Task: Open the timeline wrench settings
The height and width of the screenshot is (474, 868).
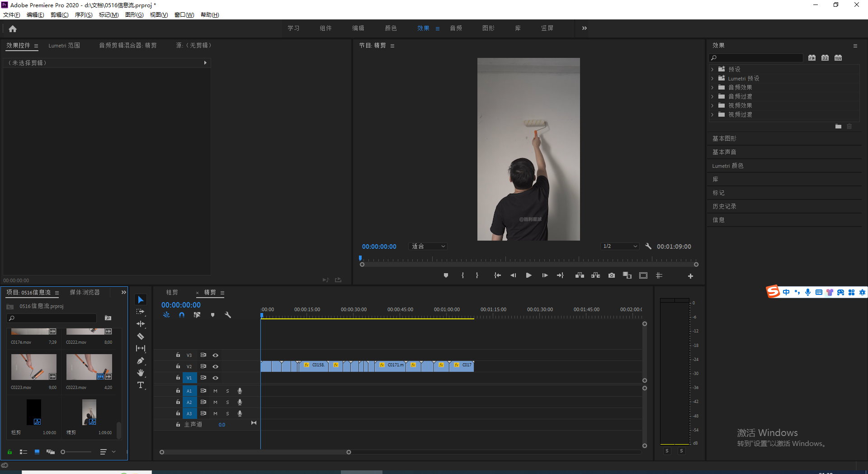Action: 228,315
